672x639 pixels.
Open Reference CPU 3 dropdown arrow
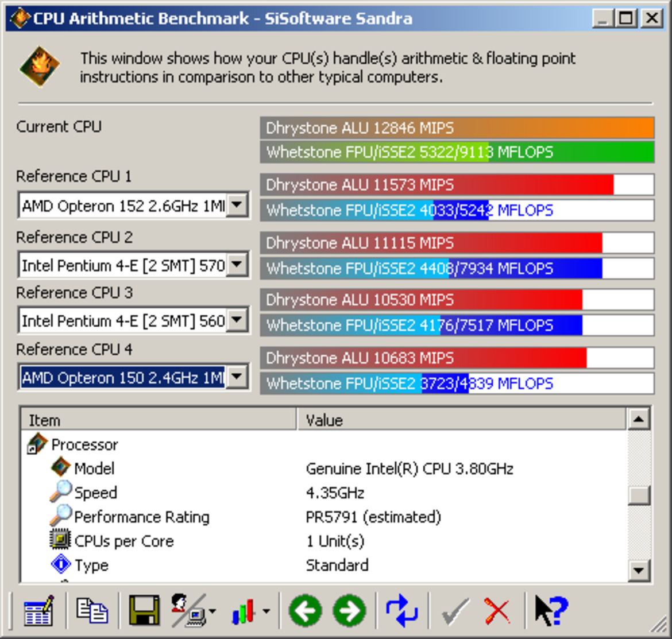point(237,319)
